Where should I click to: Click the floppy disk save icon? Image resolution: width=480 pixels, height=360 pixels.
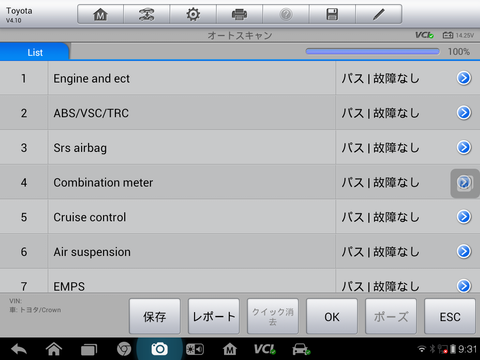coord(332,14)
